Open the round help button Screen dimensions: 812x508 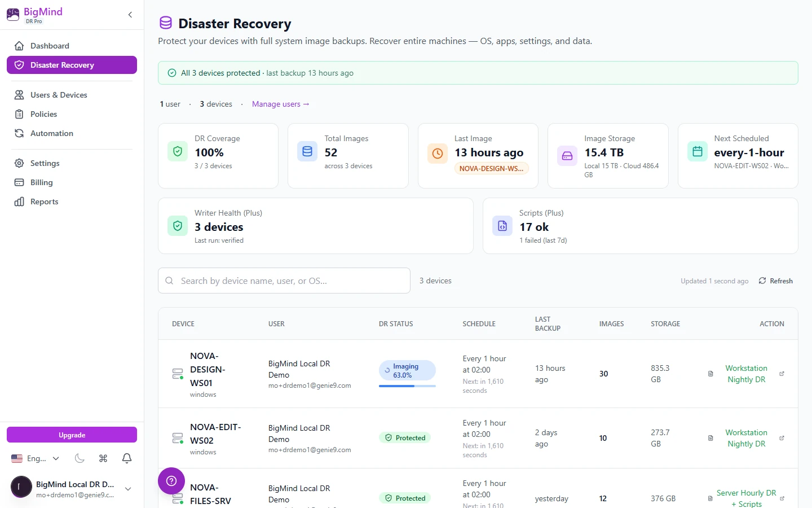(171, 481)
